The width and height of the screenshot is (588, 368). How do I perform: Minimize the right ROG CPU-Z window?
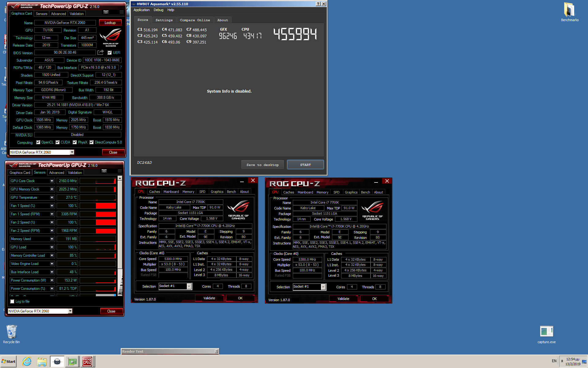[x=376, y=182]
